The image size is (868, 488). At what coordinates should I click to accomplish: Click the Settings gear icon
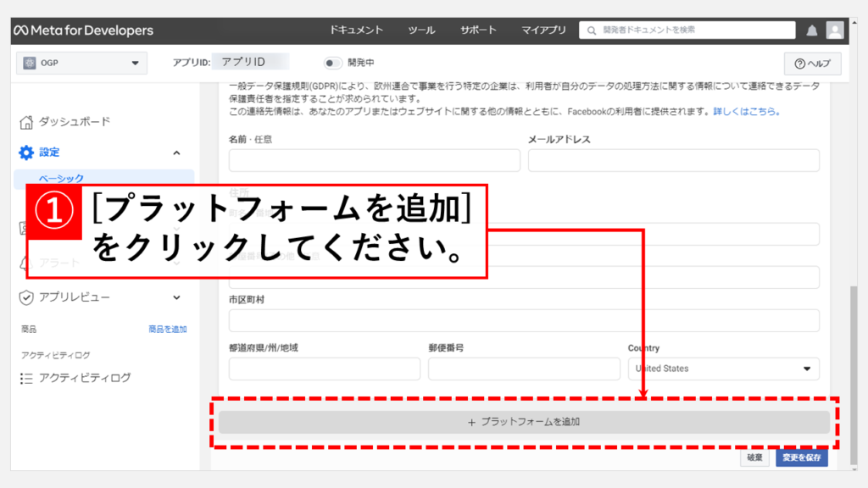coord(26,152)
